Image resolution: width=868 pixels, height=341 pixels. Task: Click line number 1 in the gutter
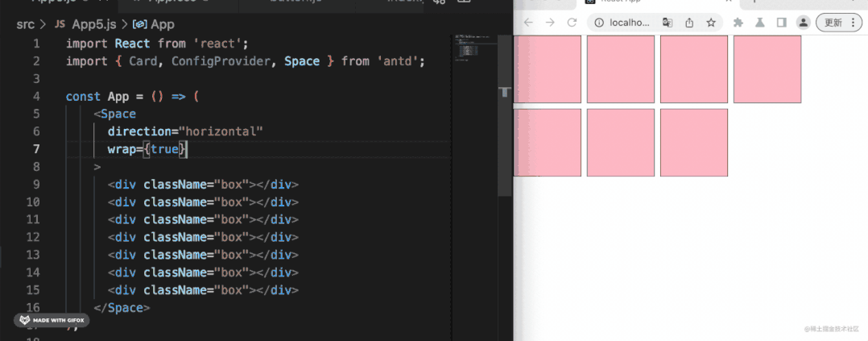pyautogui.click(x=36, y=44)
